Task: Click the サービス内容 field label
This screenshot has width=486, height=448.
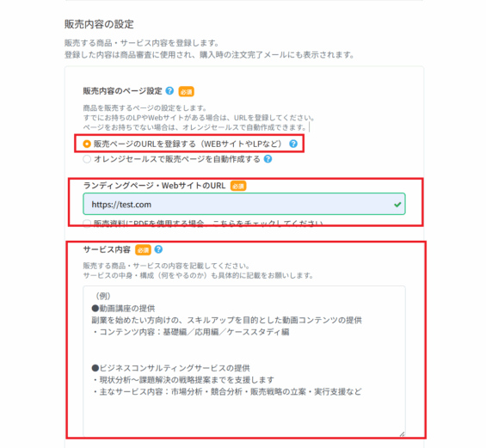Action: pyautogui.click(x=107, y=249)
